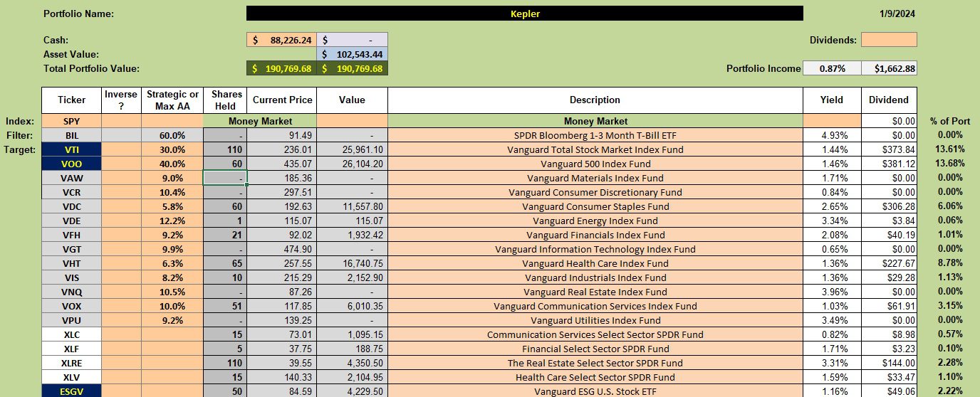The height and width of the screenshot is (397, 980).
Task: Select the XLF current price 37.75
Action: click(x=281, y=349)
